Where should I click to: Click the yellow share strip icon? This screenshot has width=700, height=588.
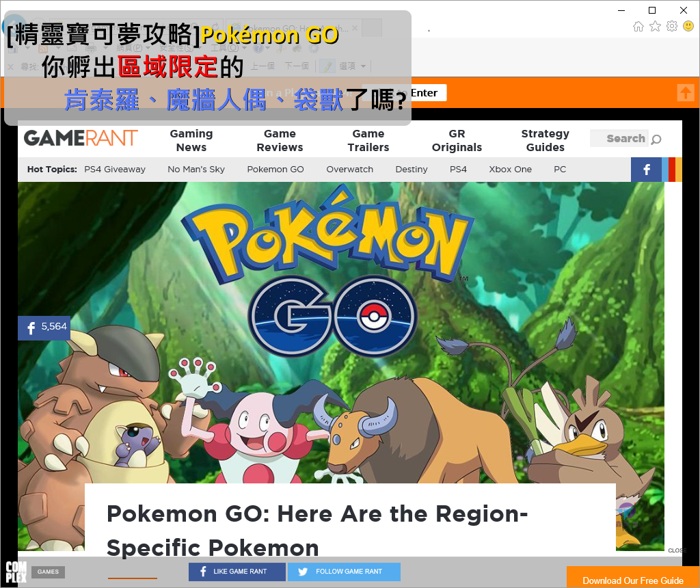pyautogui.click(x=679, y=170)
